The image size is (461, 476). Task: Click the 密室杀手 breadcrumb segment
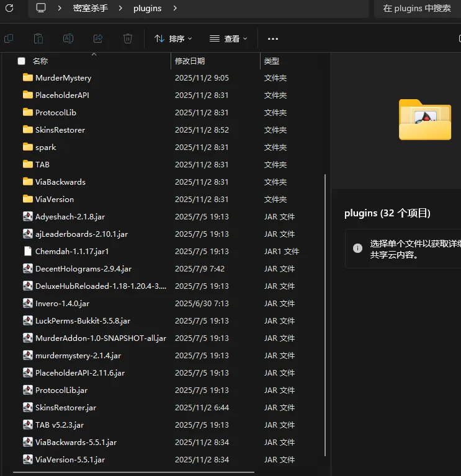click(x=90, y=8)
